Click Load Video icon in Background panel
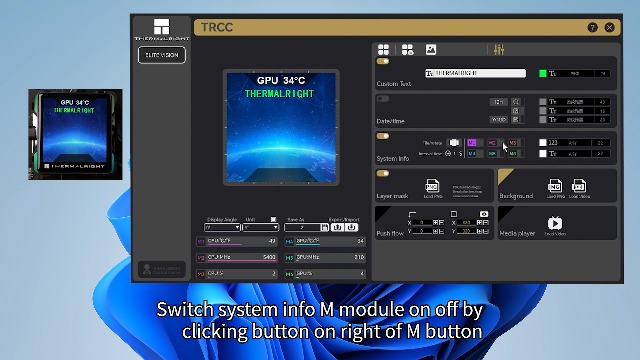This screenshot has width=640, height=360. (579, 186)
